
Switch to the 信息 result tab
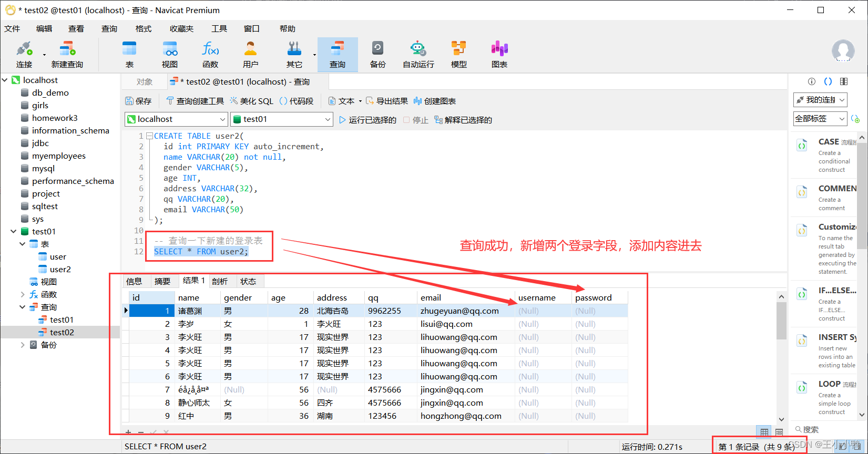tap(134, 281)
